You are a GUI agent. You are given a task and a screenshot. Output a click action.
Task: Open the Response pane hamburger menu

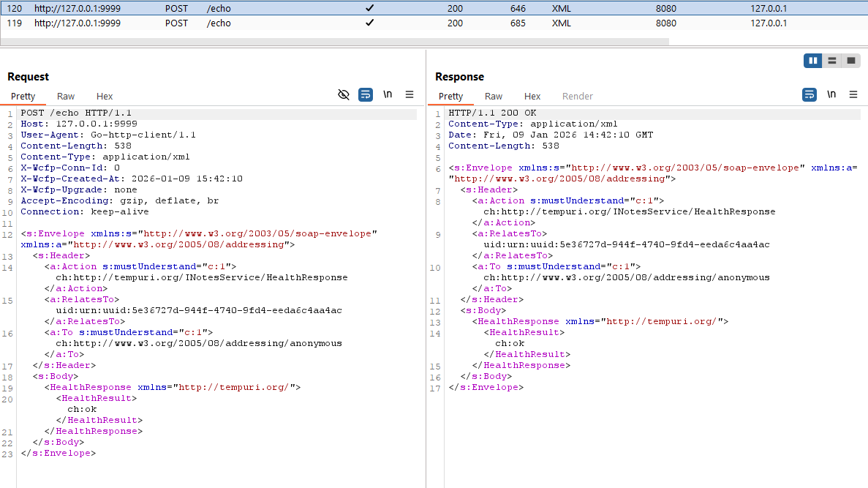tap(853, 94)
